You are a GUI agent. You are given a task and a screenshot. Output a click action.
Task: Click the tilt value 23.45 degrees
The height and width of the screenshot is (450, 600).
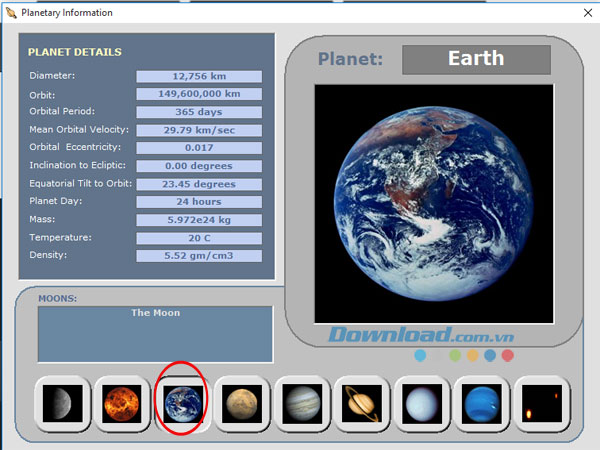(199, 184)
